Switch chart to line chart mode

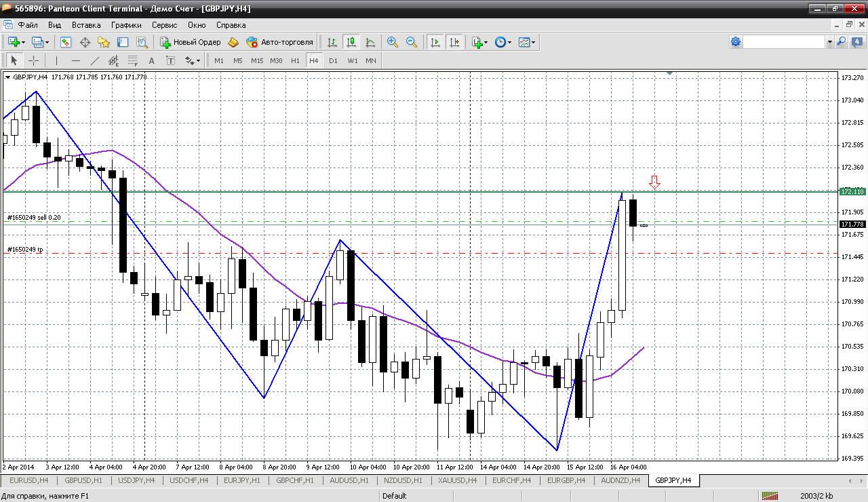[370, 42]
